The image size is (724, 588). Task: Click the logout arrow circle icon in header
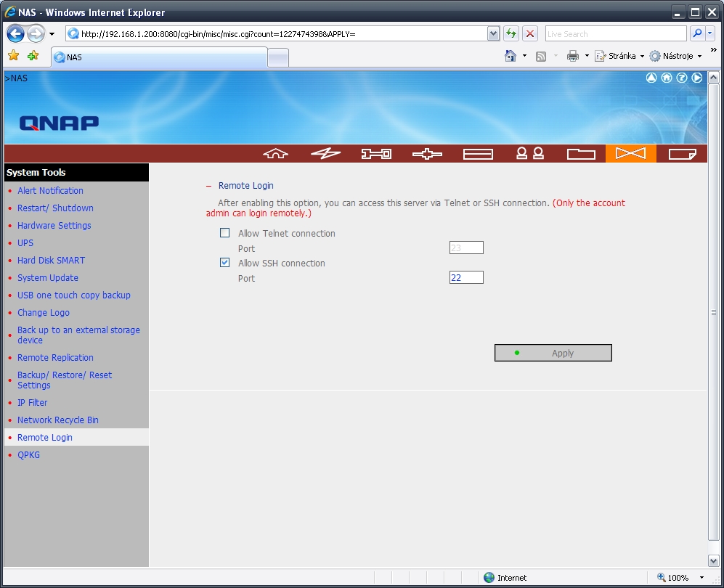tap(696, 78)
